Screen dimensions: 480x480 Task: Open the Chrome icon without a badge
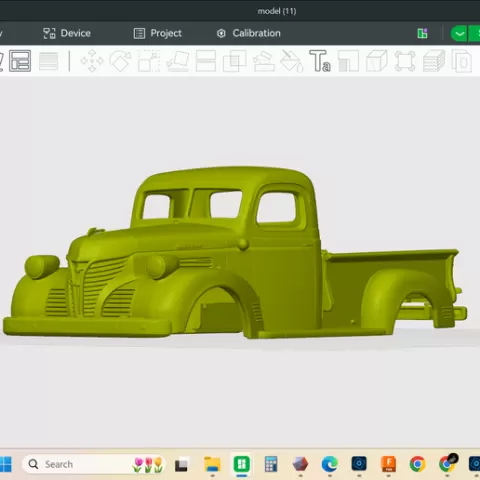(x=418, y=464)
